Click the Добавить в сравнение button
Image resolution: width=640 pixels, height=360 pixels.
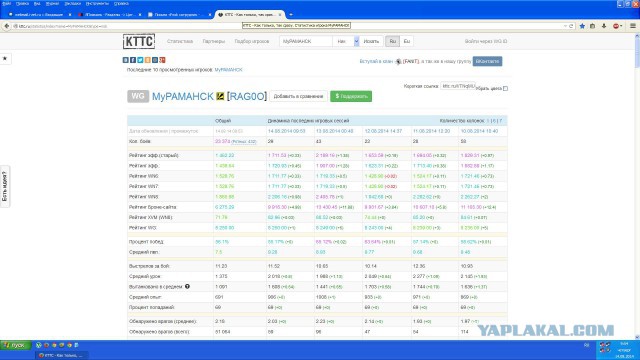coord(298,96)
